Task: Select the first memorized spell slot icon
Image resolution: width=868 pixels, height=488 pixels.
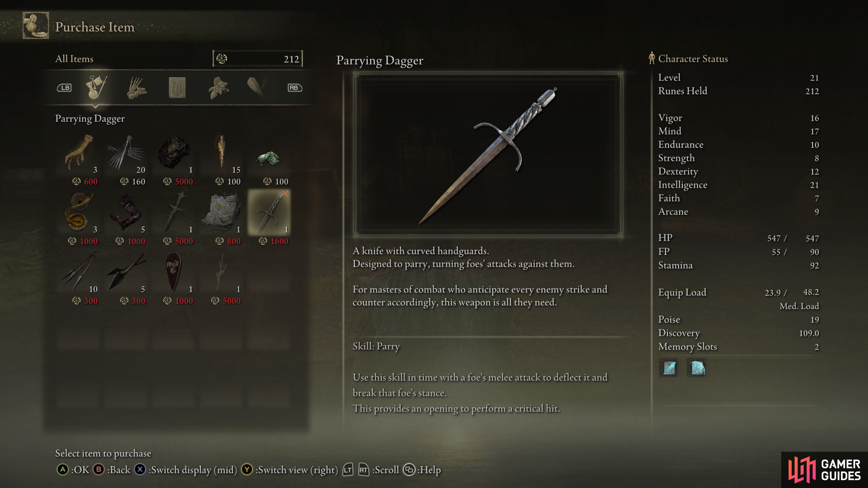Action: [x=670, y=368]
